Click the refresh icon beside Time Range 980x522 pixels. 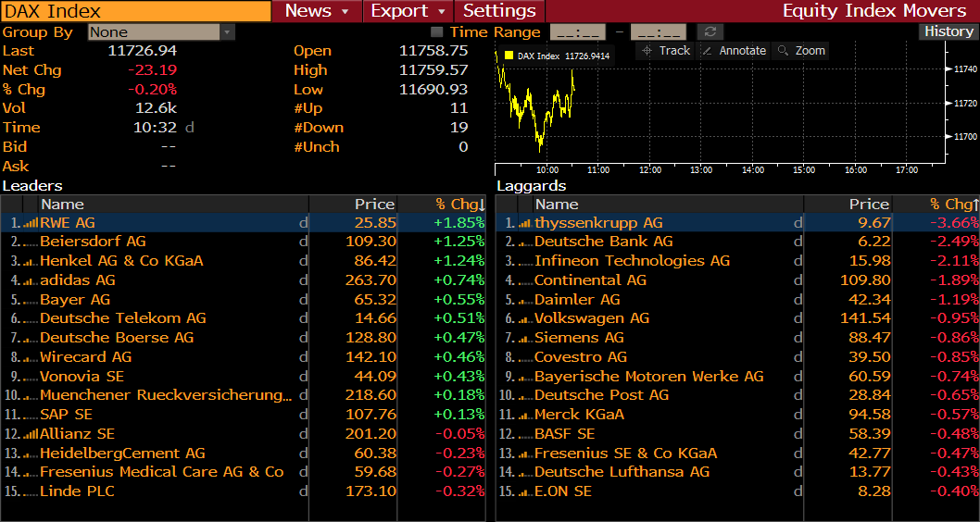point(710,31)
